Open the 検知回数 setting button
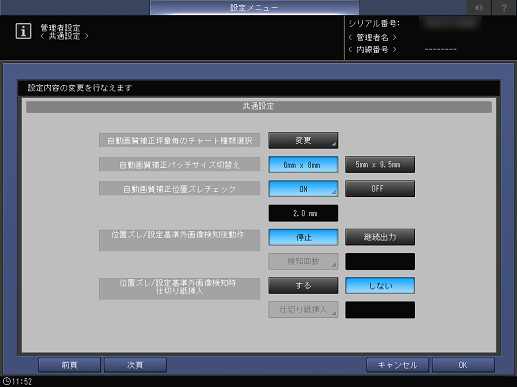Image resolution: width=517 pixels, height=387 pixels. 303,261
